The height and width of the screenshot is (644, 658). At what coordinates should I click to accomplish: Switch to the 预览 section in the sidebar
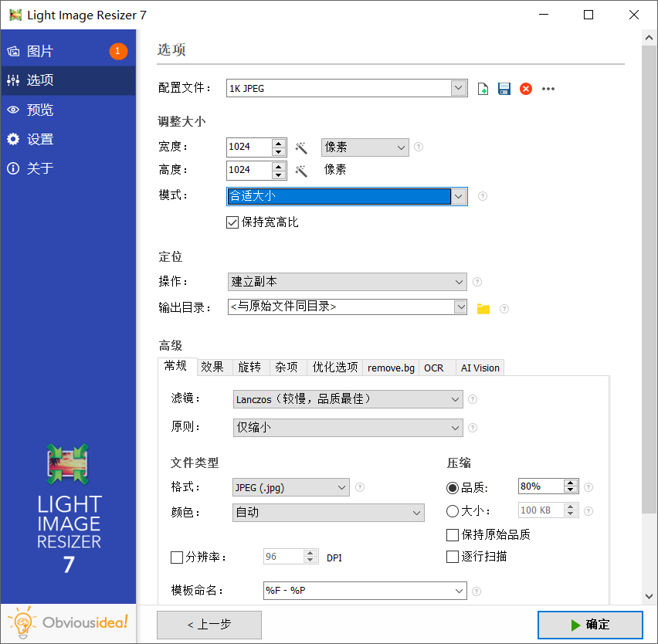click(39, 110)
